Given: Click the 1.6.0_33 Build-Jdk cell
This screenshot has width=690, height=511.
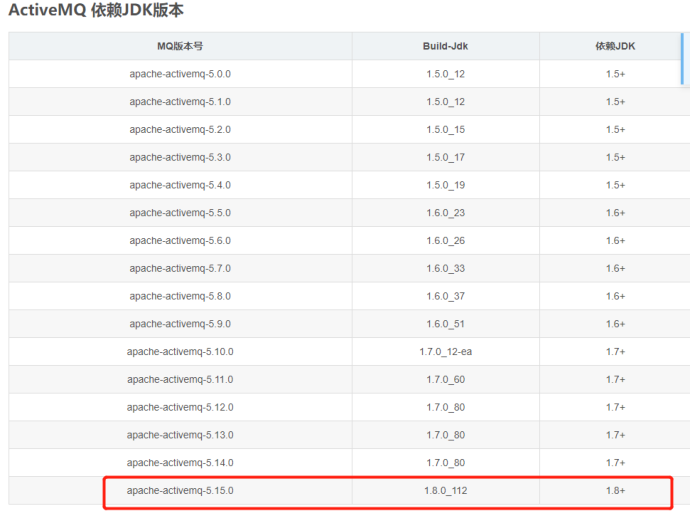Looking at the screenshot, I should click(x=445, y=268).
